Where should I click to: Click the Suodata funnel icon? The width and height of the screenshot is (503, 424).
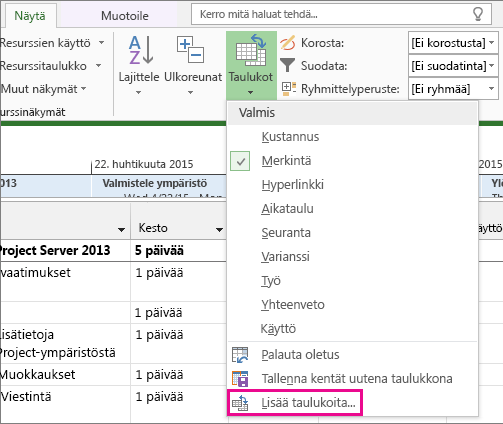pos(287,65)
